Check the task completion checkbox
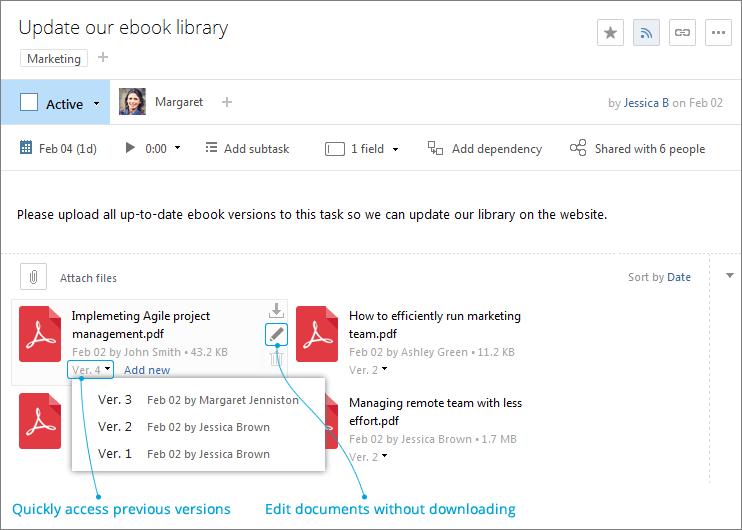Image resolution: width=742 pixels, height=530 pixels. coord(29,102)
